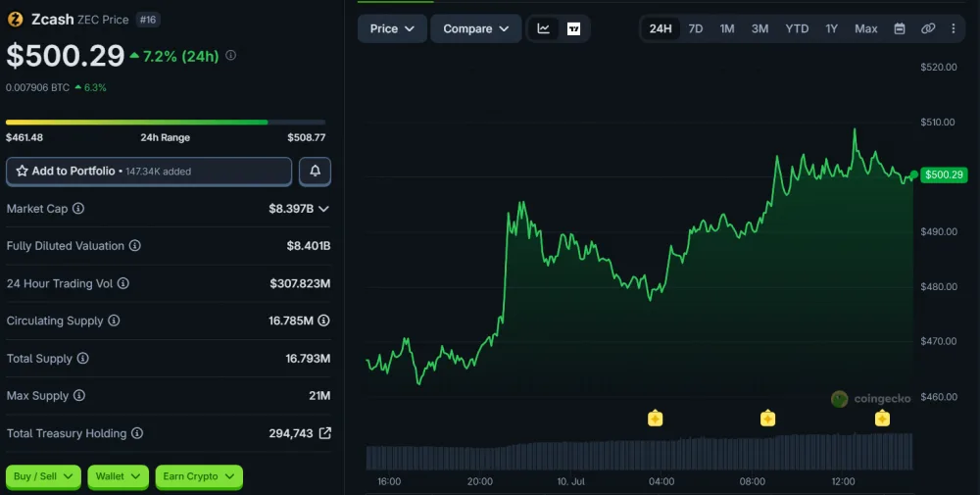Viewport: 980px width, 495px height.
Task: Click the star icon in Add to Portfolio
Action: 22,171
